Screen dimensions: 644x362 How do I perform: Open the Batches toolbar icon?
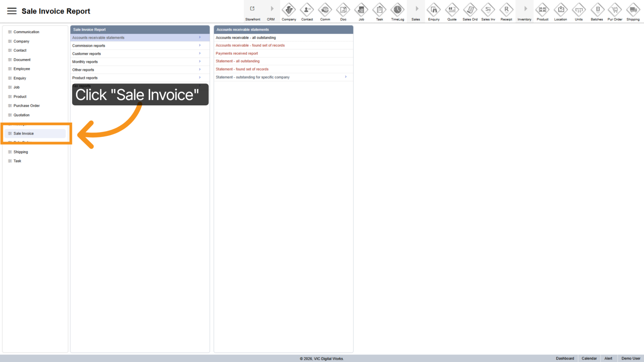(x=597, y=10)
